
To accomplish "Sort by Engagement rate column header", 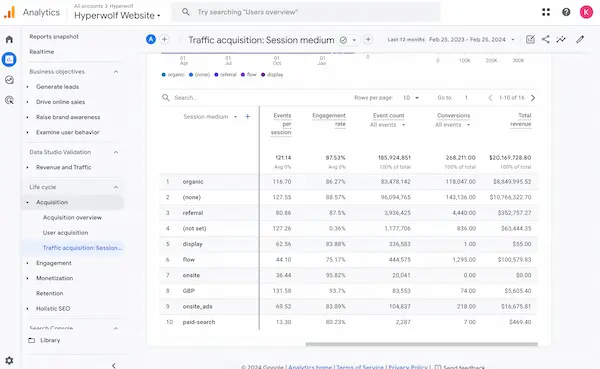I will (x=329, y=120).
